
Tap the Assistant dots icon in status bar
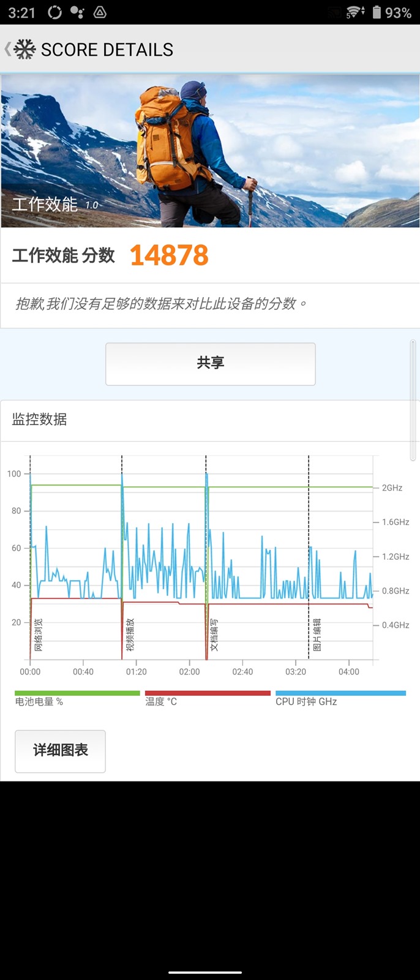77,12
